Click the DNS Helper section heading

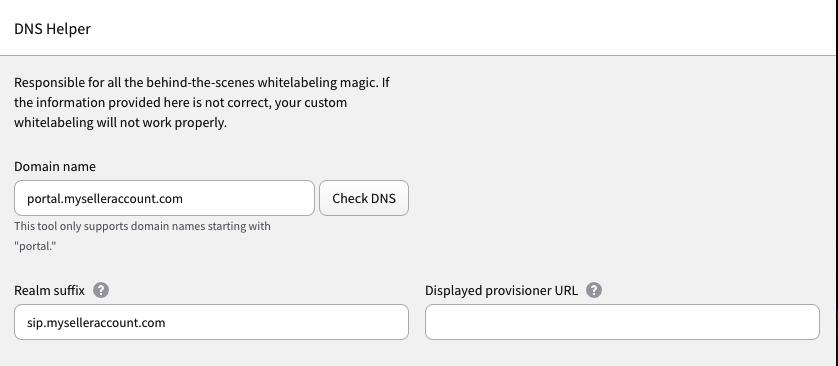(x=52, y=28)
